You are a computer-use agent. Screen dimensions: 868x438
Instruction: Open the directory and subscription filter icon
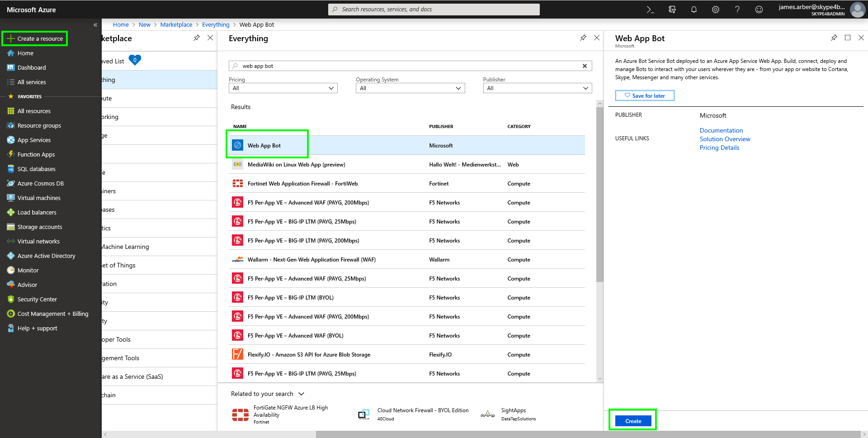(x=672, y=10)
